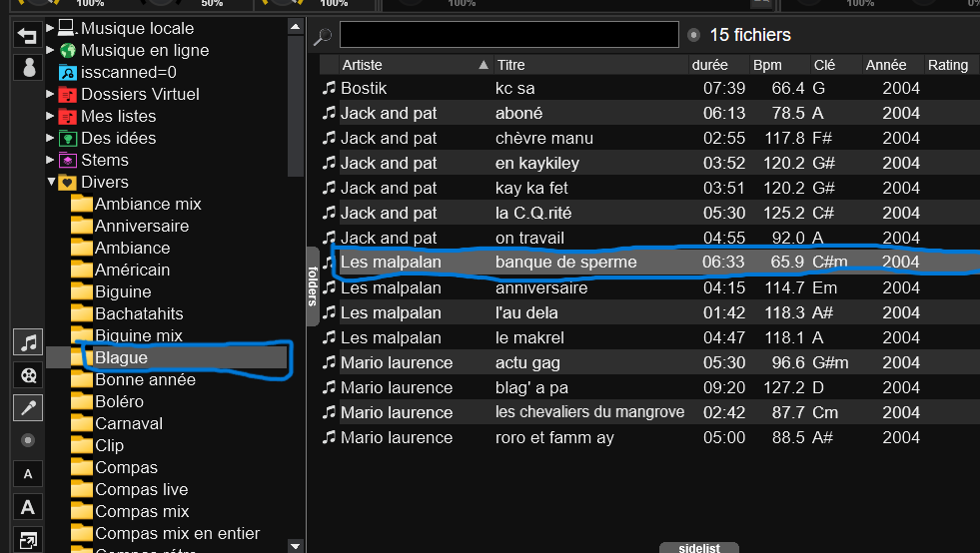
Task: Select the Carnaval folder
Action: click(128, 423)
